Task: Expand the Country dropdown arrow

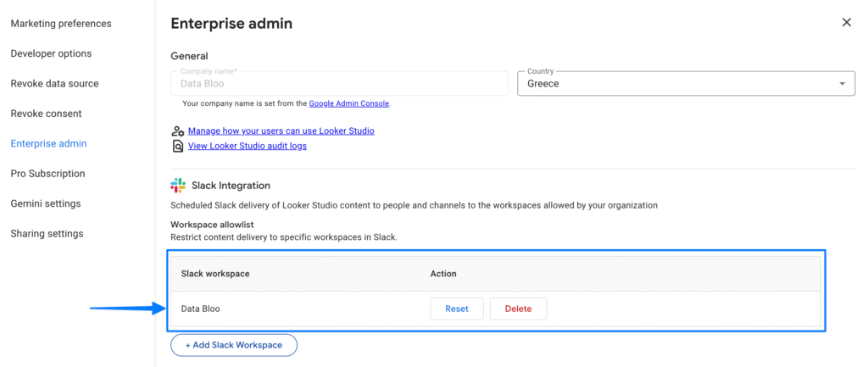Action: [x=842, y=84]
